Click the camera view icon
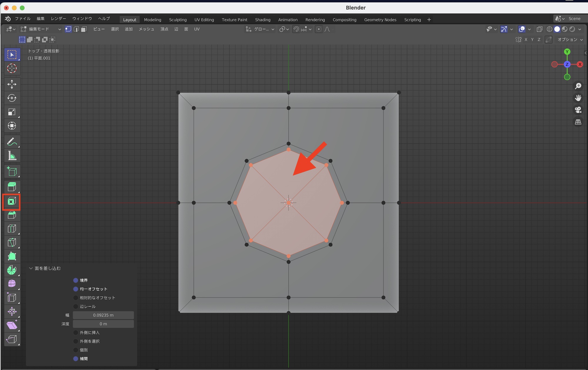 click(578, 110)
